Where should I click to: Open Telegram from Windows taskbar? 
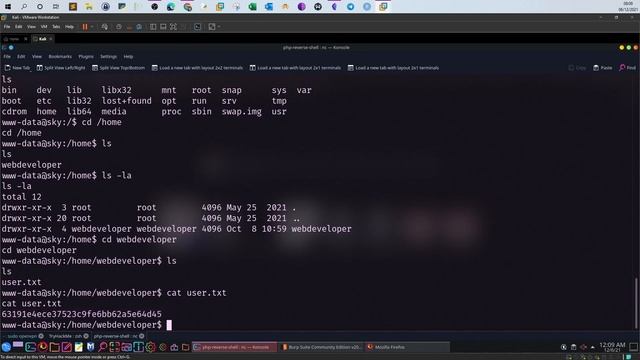tap(351, 7)
